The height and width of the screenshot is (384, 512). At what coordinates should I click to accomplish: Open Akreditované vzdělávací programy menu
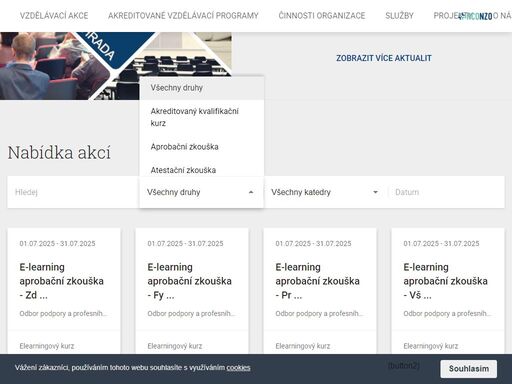[x=183, y=16]
